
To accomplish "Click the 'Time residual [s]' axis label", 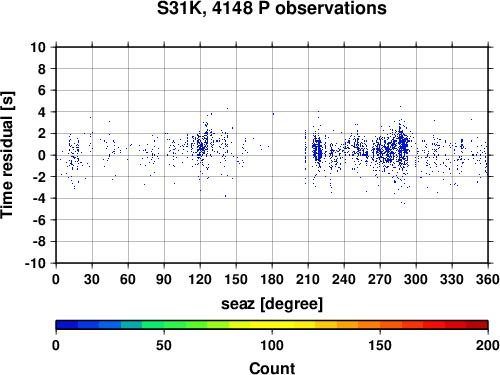I will [7, 155].
